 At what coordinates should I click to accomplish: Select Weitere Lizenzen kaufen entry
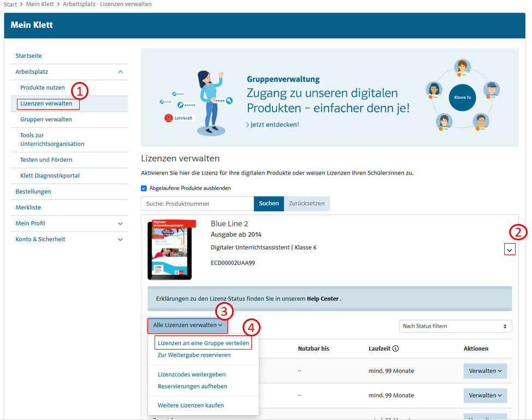pos(191,405)
